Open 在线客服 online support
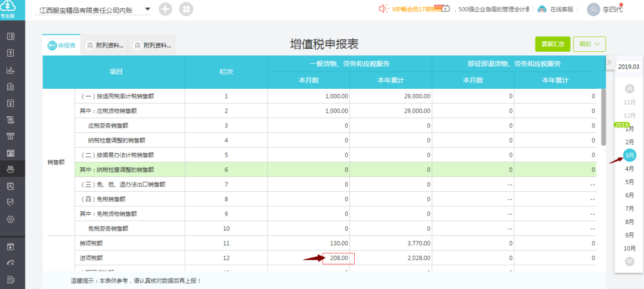 562,10
